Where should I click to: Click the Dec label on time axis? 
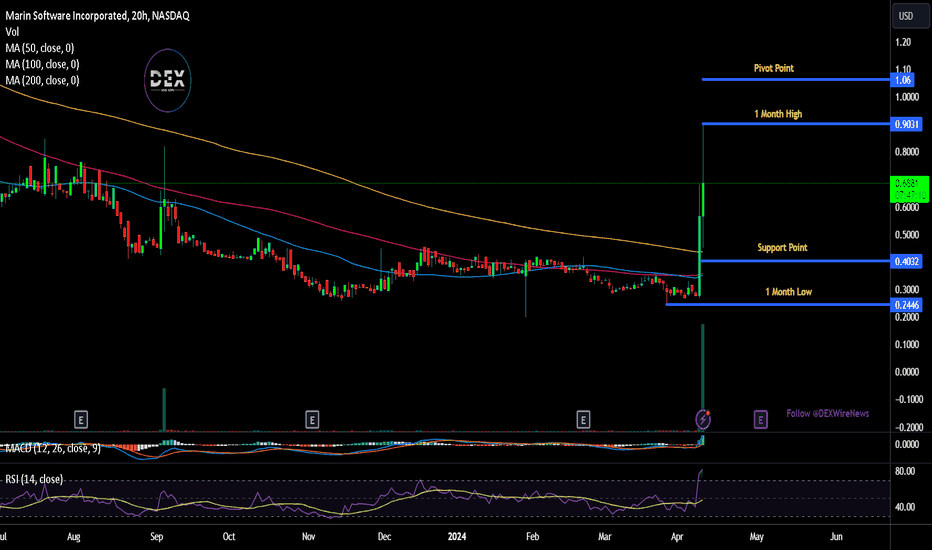pyautogui.click(x=385, y=536)
